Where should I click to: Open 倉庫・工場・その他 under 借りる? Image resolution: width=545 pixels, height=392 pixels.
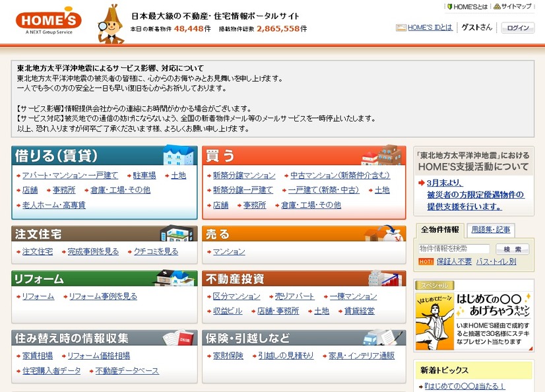120,190
